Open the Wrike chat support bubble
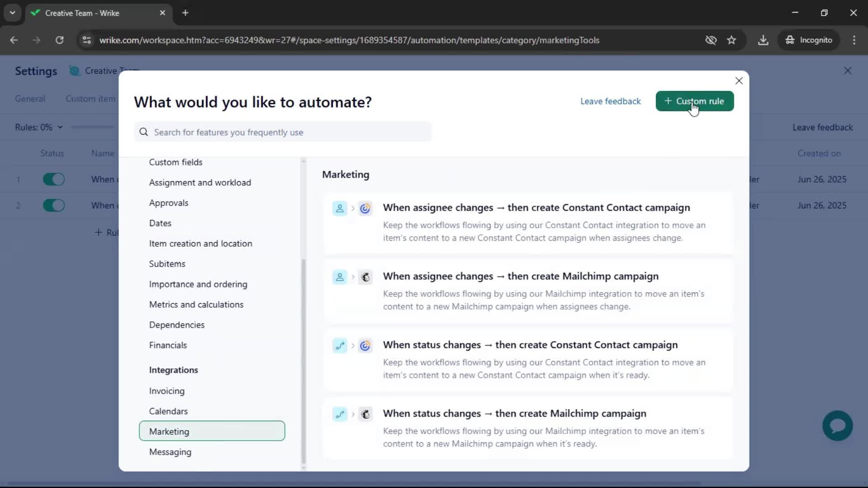Viewport: 868px width, 488px height. 837,426
